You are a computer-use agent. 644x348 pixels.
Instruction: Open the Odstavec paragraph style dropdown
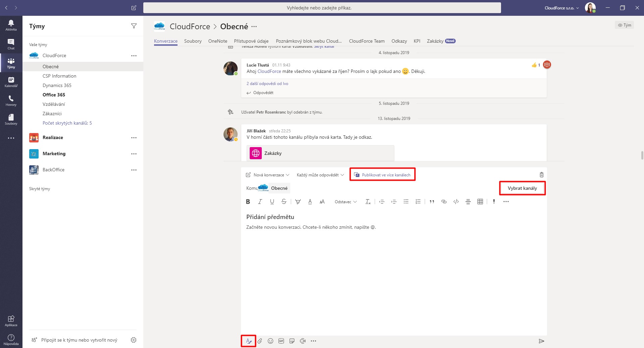tap(346, 202)
